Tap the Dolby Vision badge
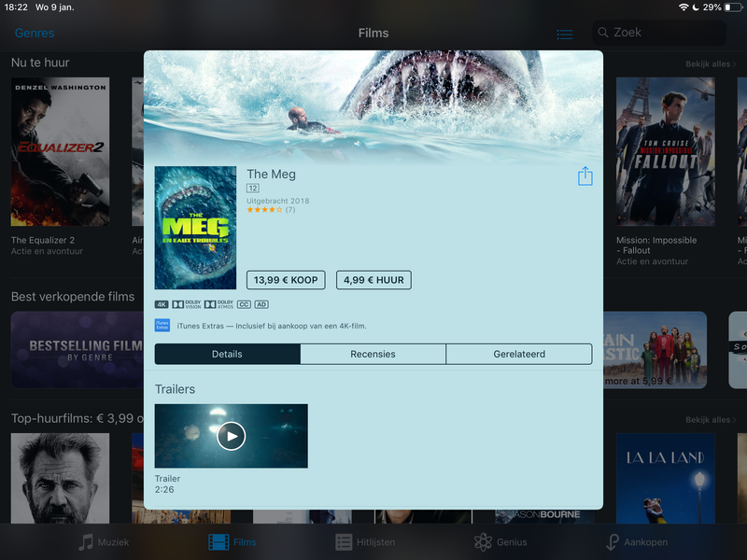This screenshot has height=560, width=747. (187, 305)
